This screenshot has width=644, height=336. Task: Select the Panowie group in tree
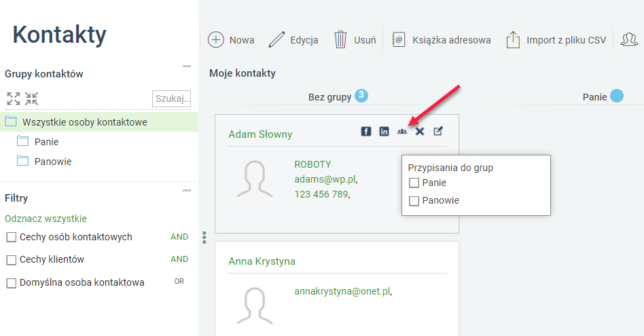tap(53, 162)
